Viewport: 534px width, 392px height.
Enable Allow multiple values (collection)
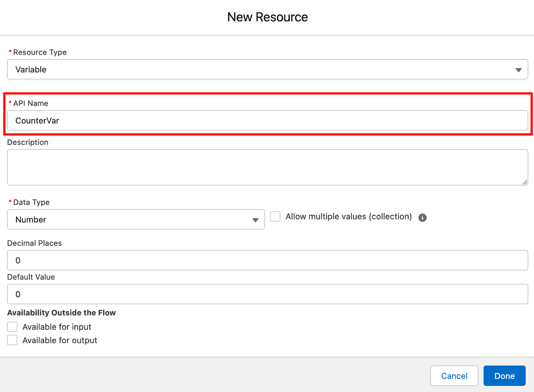point(275,217)
